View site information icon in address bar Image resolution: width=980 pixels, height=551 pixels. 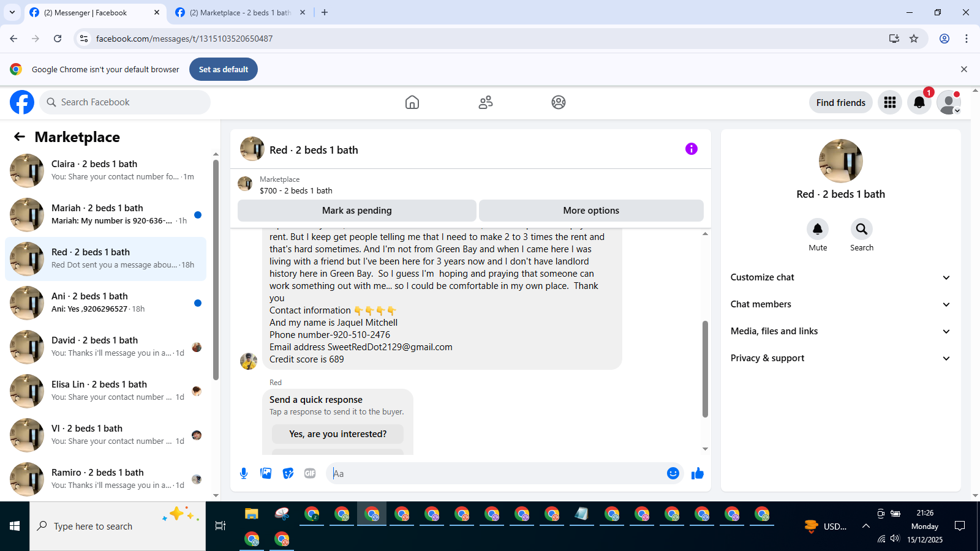pos(84,39)
